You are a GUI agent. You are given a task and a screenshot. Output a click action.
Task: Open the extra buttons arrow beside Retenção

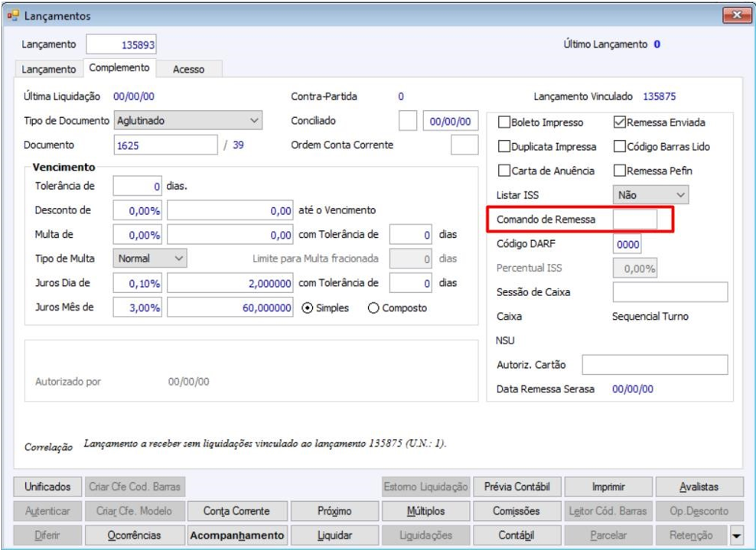pyautogui.click(x=736, y=535)
